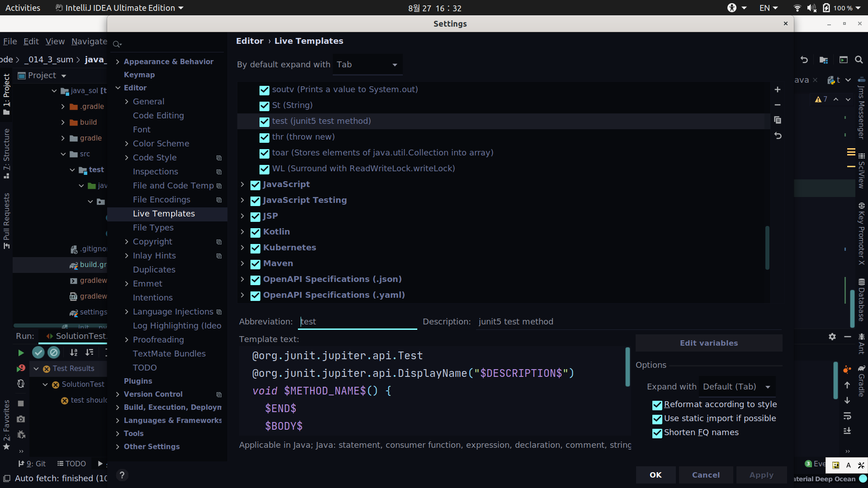Click the Edit variables button
The image size is (868, 488).
tap(708, 343)
